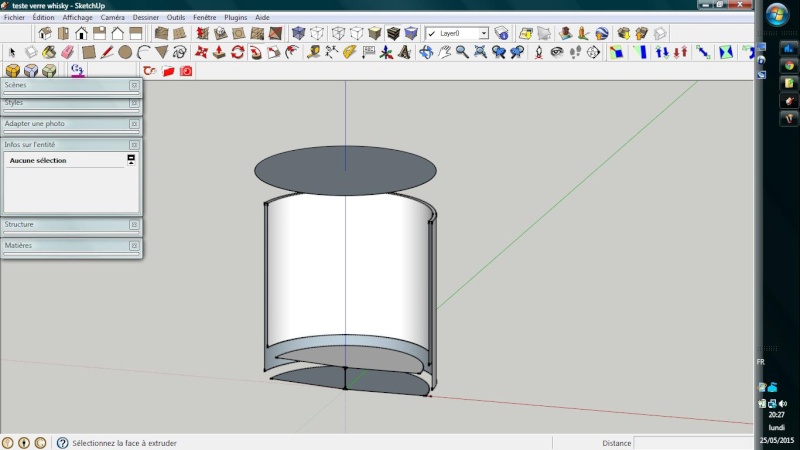800x450 pixels.
Task: Close the Structure panel
Action: 134,225
